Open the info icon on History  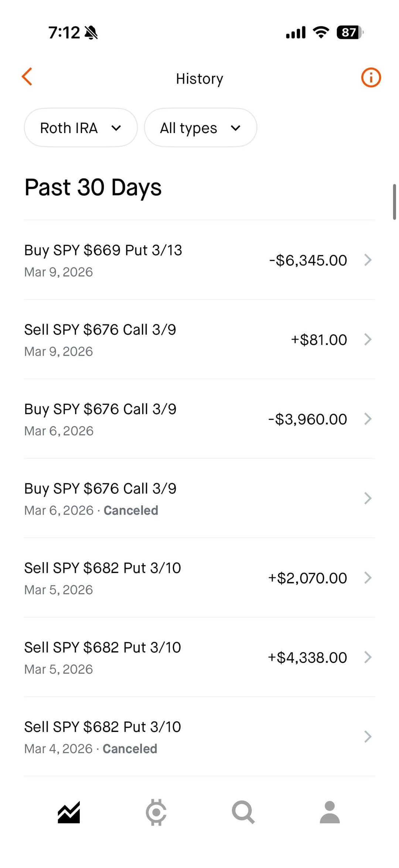pos(371,78)
